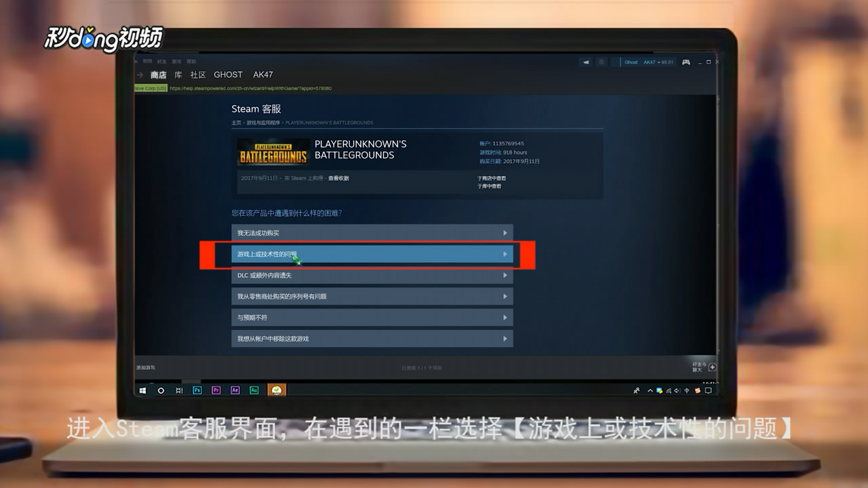
Task: Click arrow on DLC 或额外内容遗失 row
Action: click(x=505, y=275)
